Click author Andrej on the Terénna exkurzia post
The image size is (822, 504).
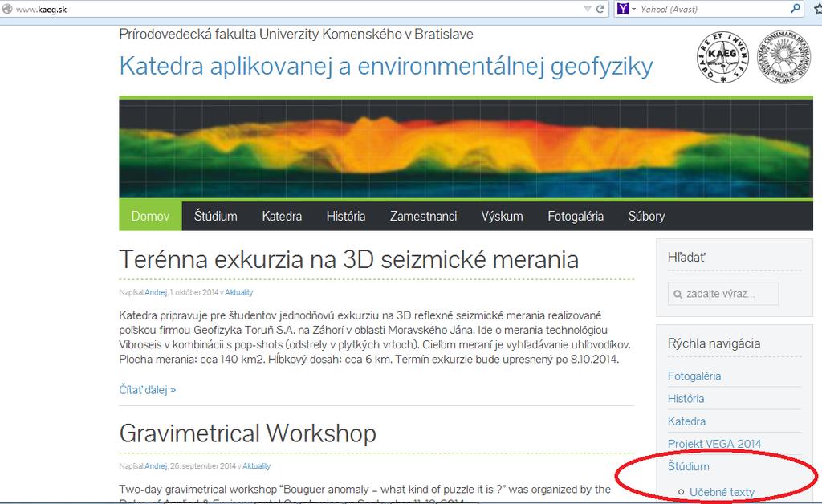tap(156, 292)
